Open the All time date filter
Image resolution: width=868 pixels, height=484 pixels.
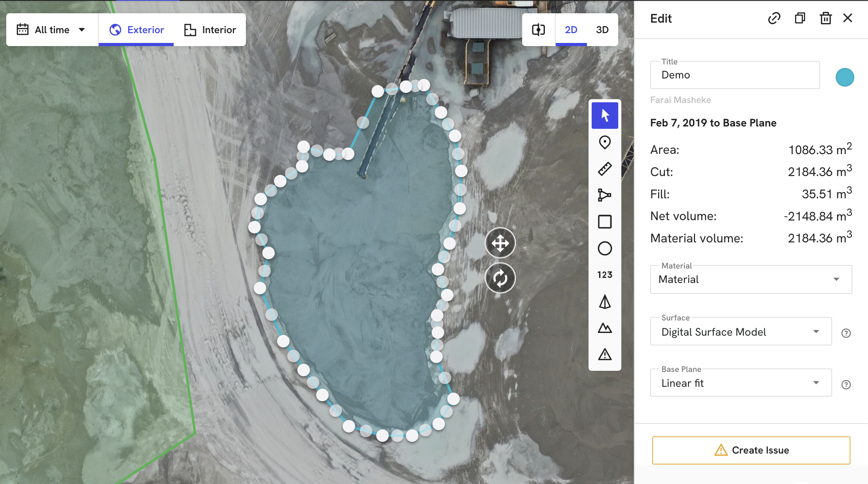tap(51, 29)
